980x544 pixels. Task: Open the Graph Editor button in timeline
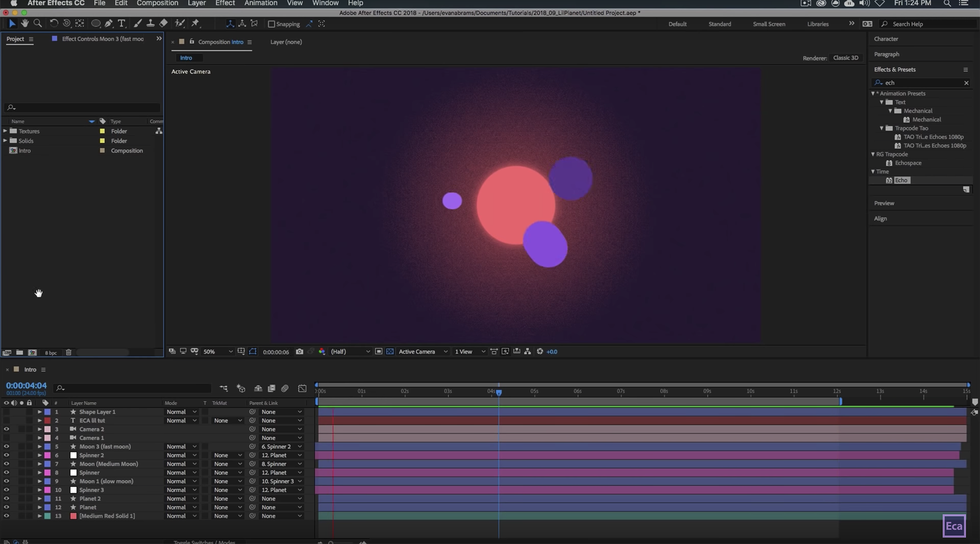point(302,388)
